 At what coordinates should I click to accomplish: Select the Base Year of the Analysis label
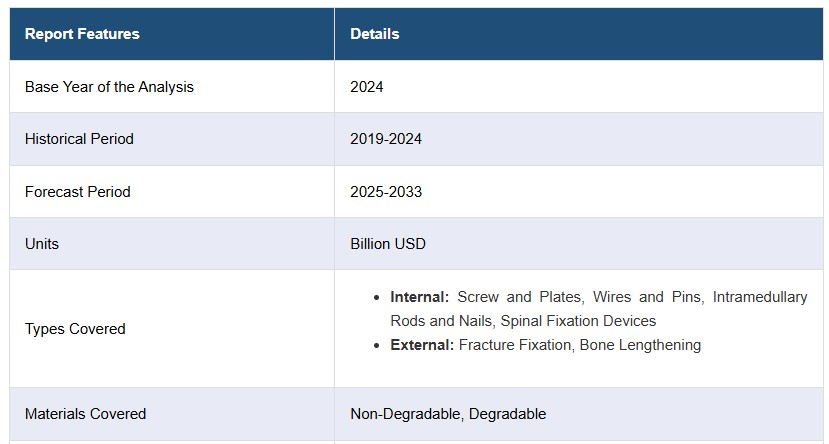pos(109,87)
